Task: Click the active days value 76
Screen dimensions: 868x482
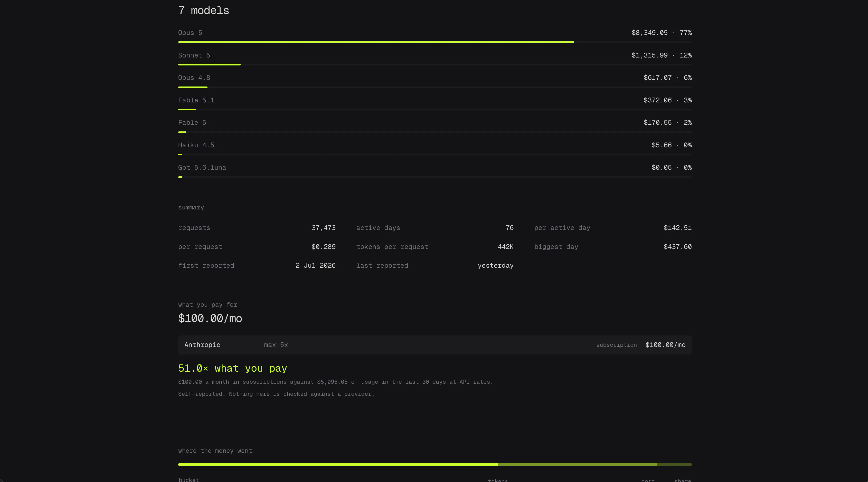Action: point(510,228)
